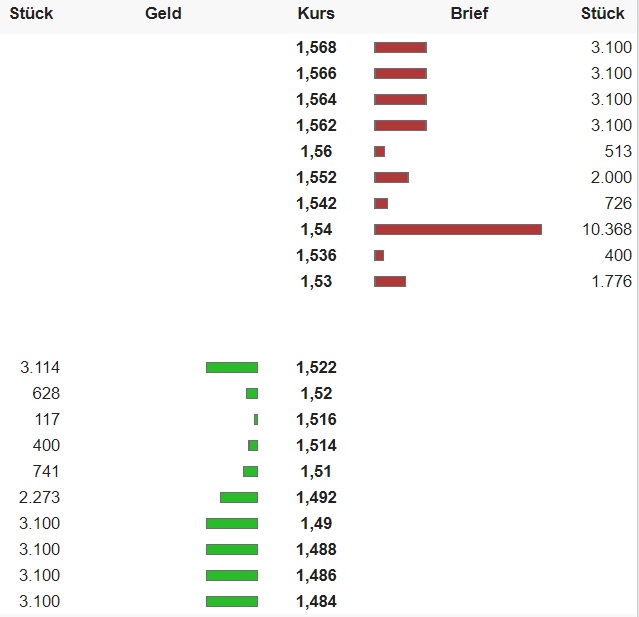Click the red bar at price 1,536

pos(379,256)
